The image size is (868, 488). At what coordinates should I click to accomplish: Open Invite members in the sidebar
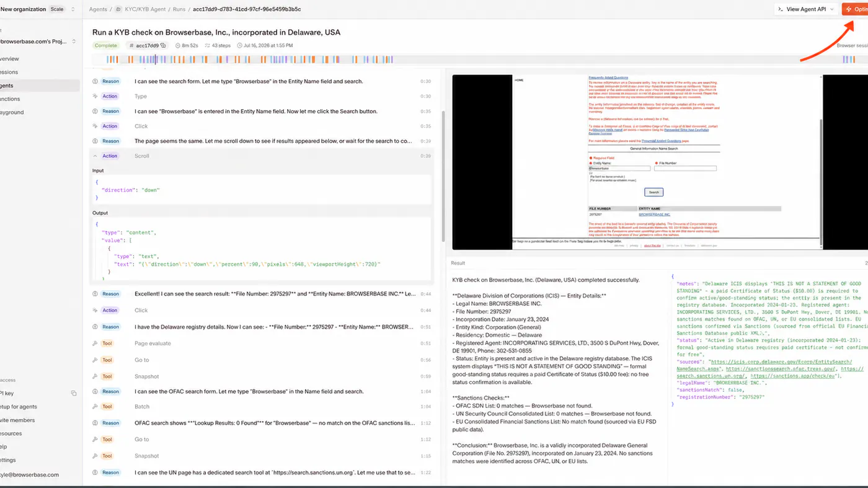tap(17, 420)
